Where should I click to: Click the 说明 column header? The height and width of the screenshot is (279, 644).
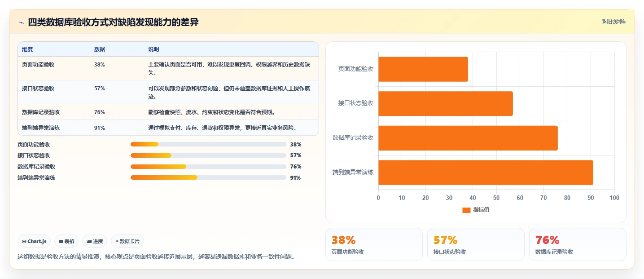[x=153, y=49]
